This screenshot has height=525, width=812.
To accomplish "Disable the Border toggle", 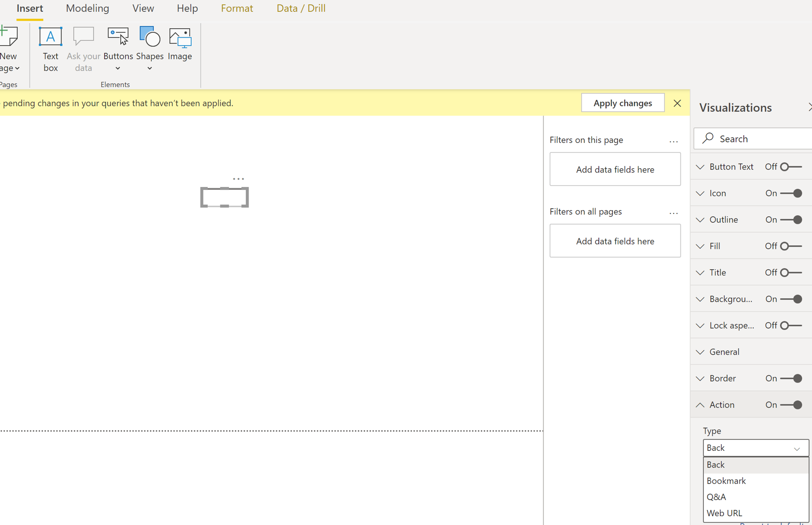I will click(790, 378).
